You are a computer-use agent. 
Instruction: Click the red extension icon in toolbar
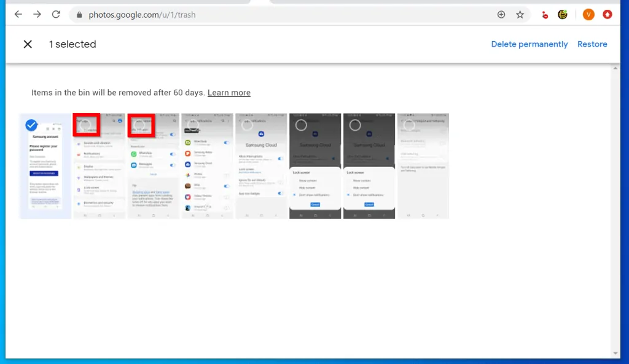[x=544, y=15]
